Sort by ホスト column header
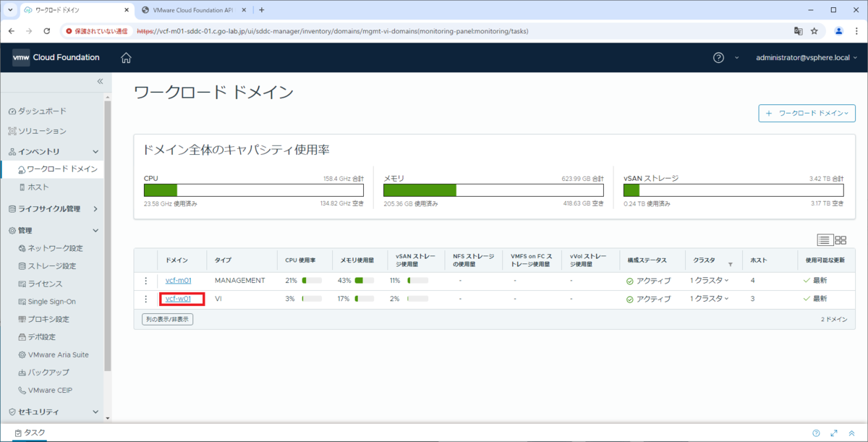This screenshot has width=868, height=442. pyautogui.click(x=759, y=260)
